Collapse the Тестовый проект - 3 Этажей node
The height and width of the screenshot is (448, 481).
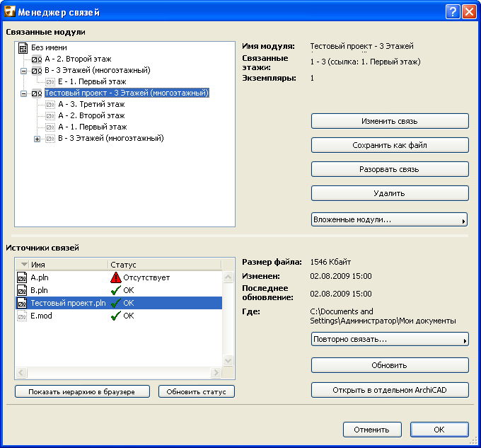tap(23, 93)
